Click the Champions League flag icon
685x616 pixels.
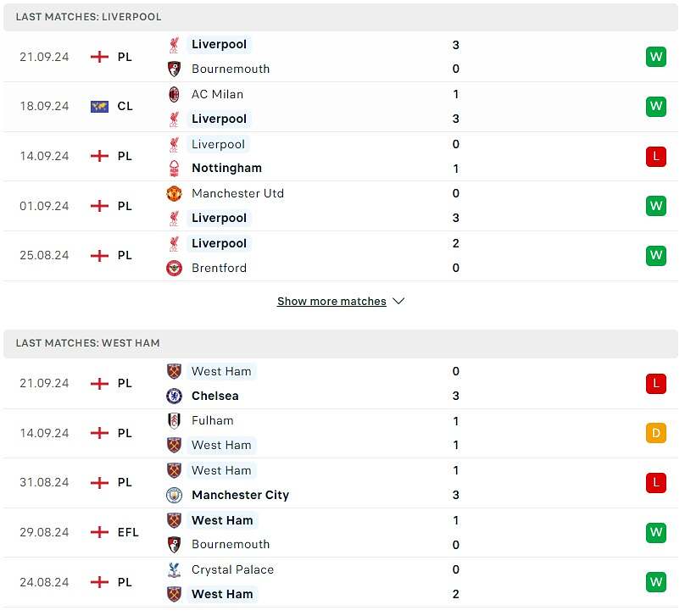click(99, 107)
